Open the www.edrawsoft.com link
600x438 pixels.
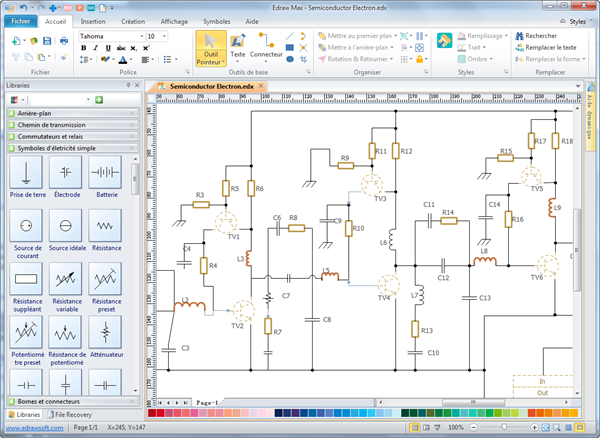click(x=34, y=428)
